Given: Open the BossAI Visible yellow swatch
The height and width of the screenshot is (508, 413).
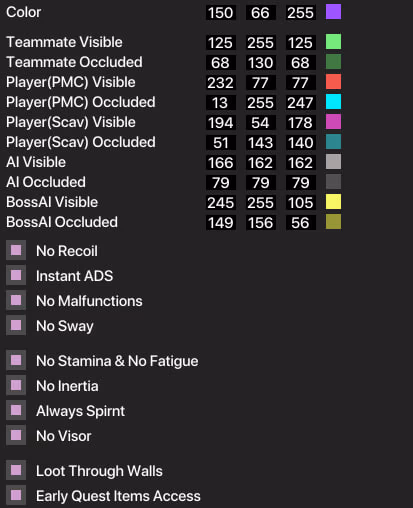Looking at the screenshot, I should click(x=333, y=202).
